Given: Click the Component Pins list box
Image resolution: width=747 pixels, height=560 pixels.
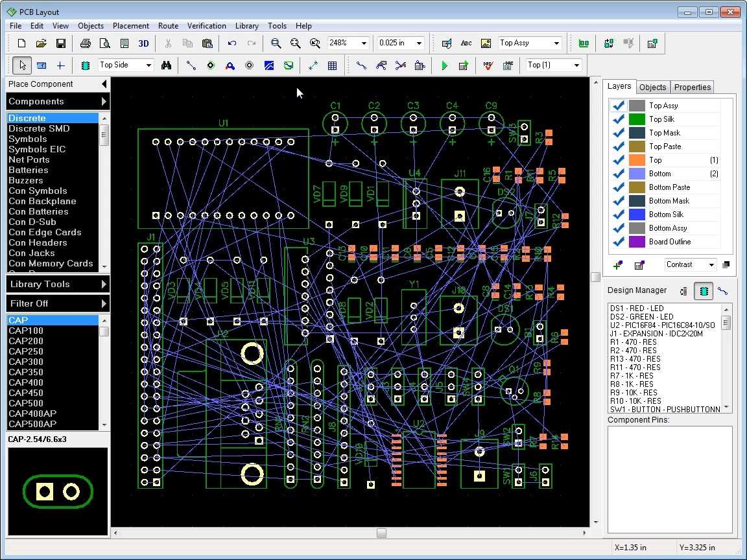Looking at the screenshot, I should pyautogui.click(x=670, y=480).
